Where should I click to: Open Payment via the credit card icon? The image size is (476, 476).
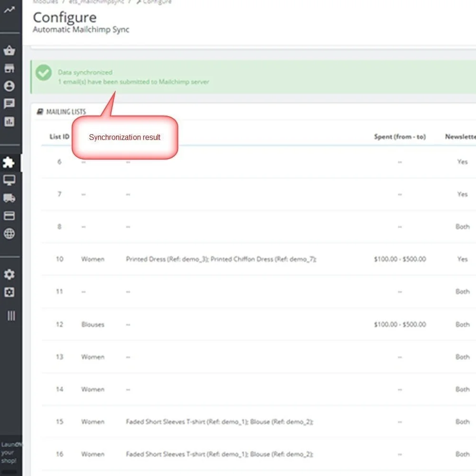[10, 216]
